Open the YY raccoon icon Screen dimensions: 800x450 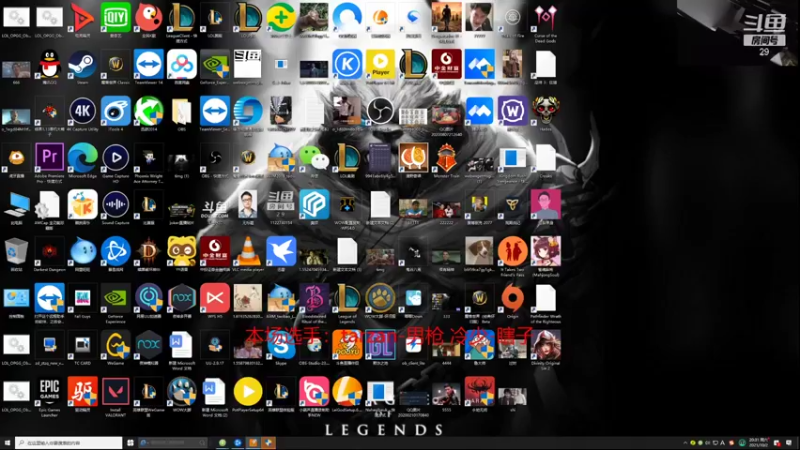coord(182,252)
